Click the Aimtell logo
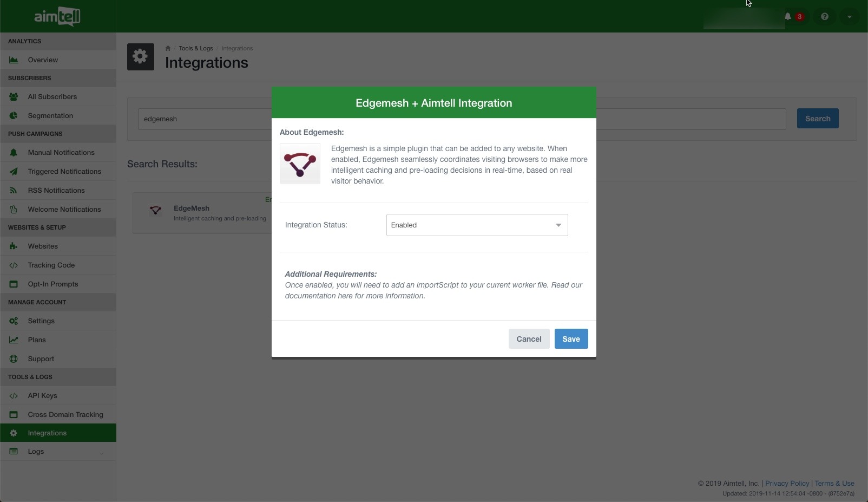Image resolution: width=868 pixels, height=502 pixels. [57, 16]
